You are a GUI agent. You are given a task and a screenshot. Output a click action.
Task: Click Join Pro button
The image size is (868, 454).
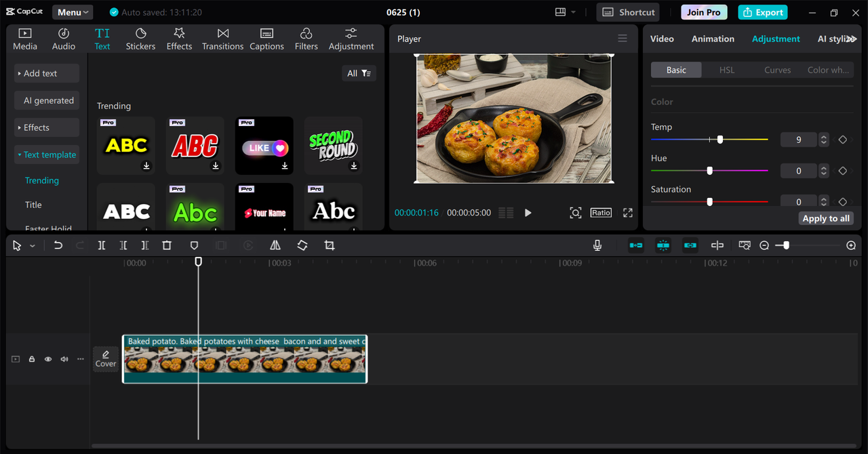coord(704,12)
